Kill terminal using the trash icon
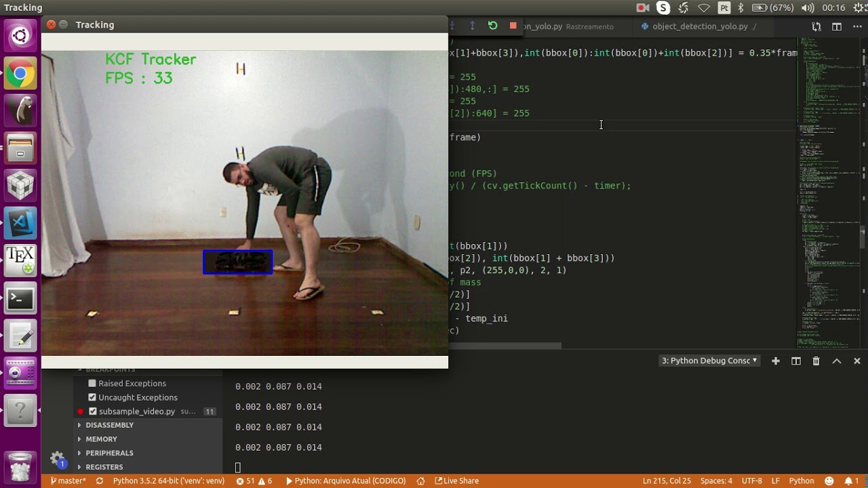The image size is (868, 488). pyautogui.click(x=816, y=361)
